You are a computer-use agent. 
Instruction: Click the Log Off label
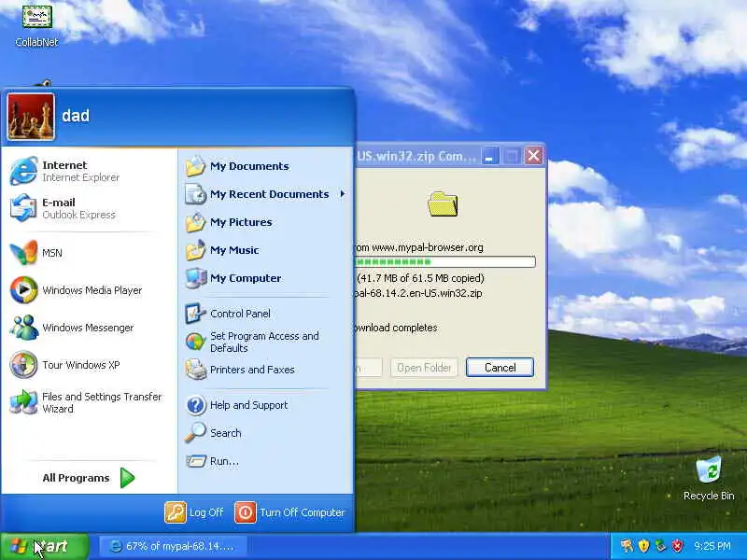[206, 512]
